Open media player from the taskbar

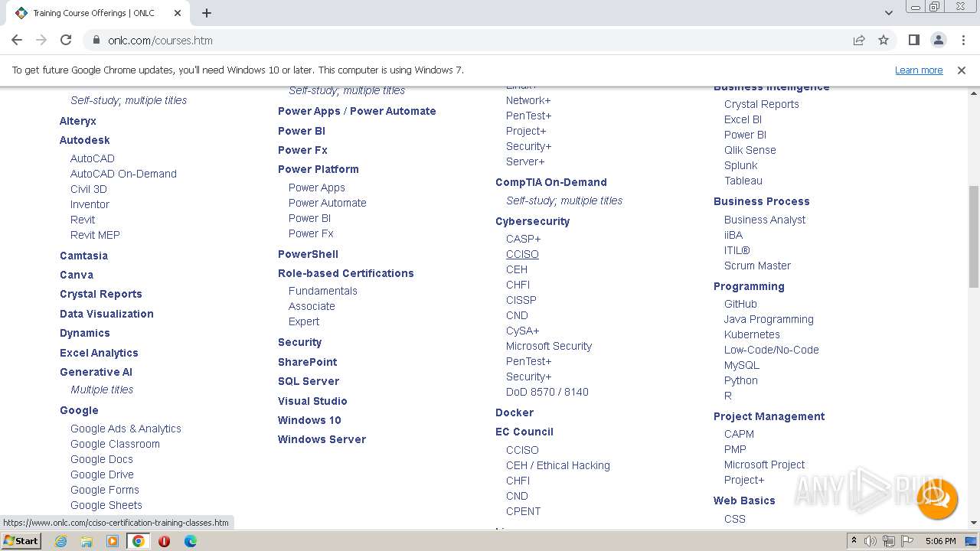click(113, 541)
